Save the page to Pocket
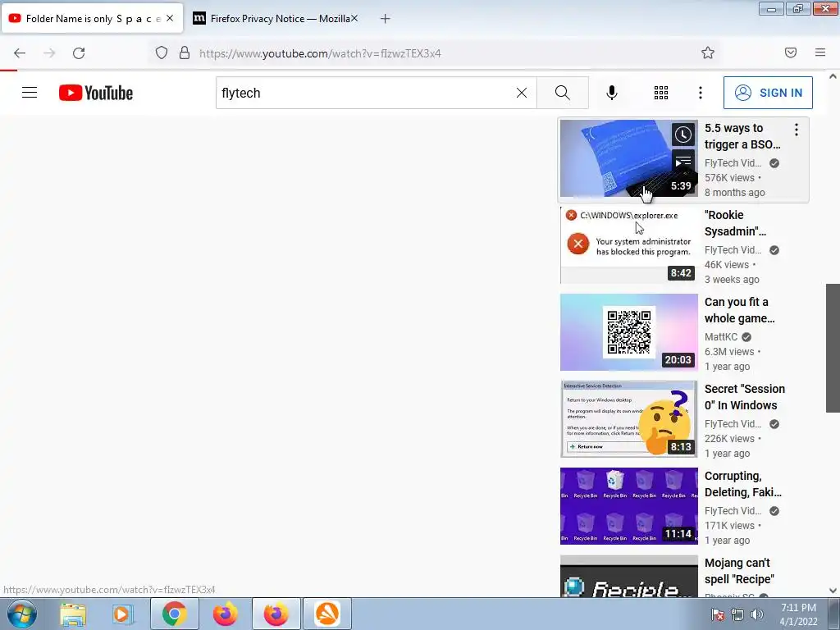Viewport: 840px width, 630px height. pos(791,52)
